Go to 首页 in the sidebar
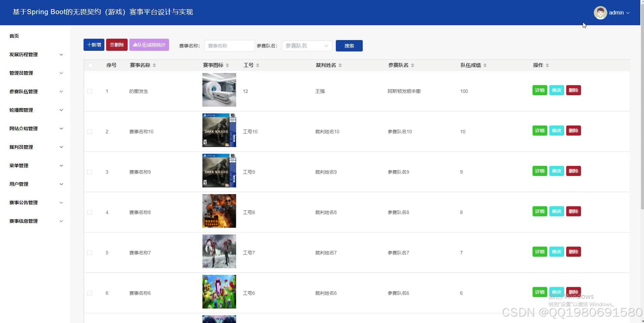The height and width of the screenshot is (323, 644). 14,36
